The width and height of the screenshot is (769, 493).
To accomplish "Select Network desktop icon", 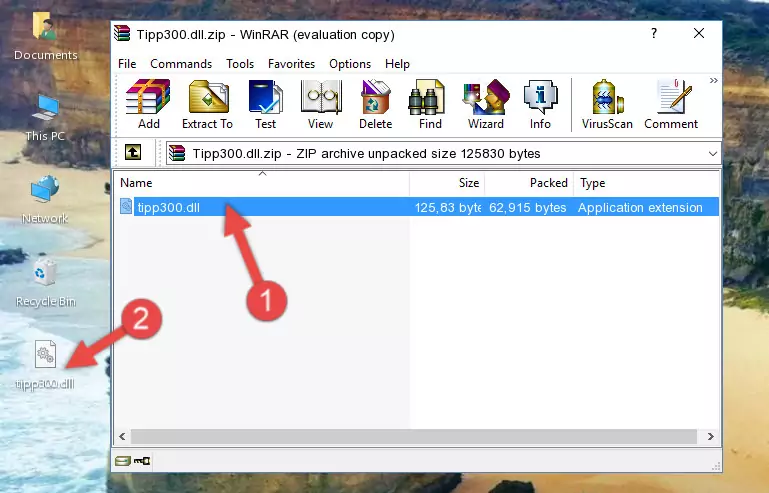I will (45, 200).
